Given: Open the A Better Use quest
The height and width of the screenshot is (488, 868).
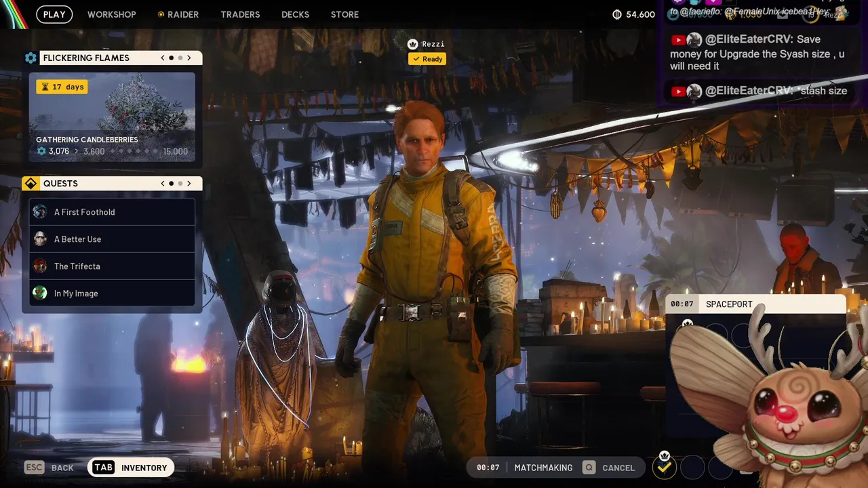Looking at the screenshot, I should pos(112,239).
